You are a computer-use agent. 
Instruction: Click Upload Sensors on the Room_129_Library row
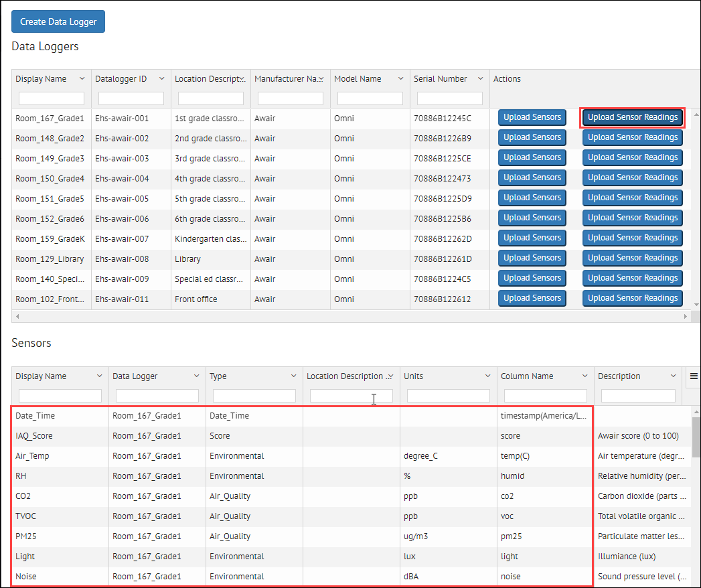[x=532, y=258]
